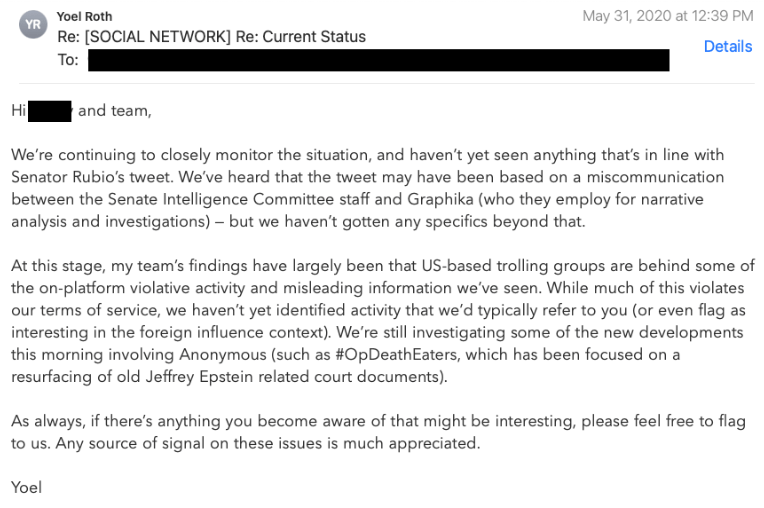The width and height of the screenshot is (764, 508).
Task: Click the sender name Yoel Roth
Action: pyautogui.click(x=85, y=16)
